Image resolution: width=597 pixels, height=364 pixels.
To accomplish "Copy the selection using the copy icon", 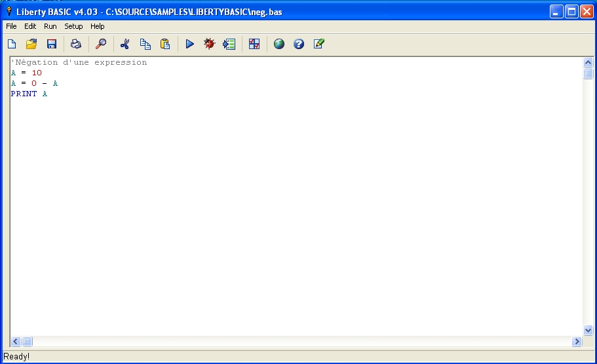I will point(145,44).
